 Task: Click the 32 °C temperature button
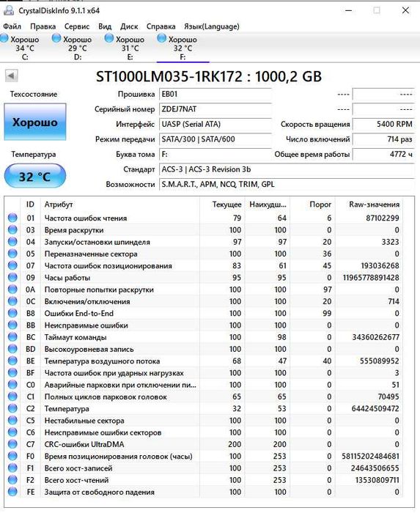pos(35,177)
